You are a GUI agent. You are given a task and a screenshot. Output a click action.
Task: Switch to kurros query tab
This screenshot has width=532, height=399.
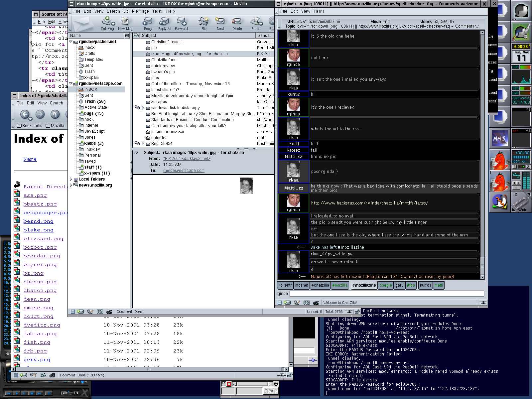click(425, 285)
